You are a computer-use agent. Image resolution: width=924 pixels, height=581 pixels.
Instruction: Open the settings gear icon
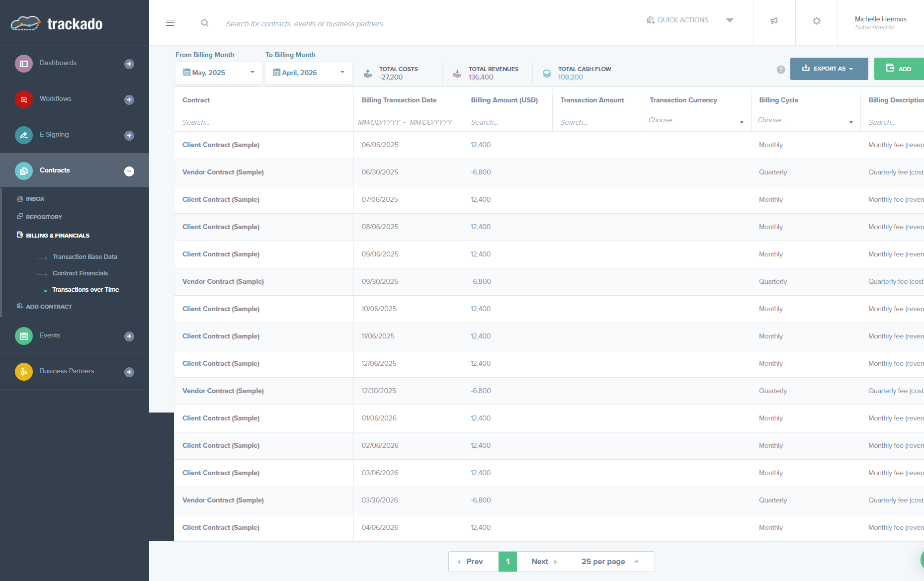click(x=817, y=21)
